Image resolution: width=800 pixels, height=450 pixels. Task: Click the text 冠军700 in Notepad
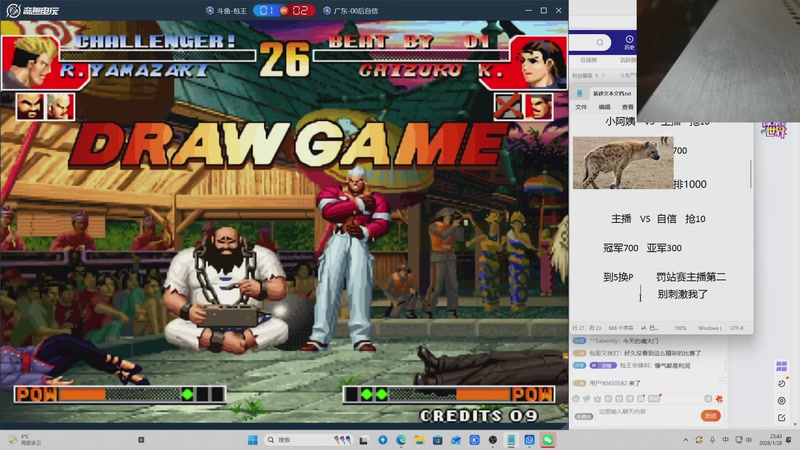(621, 248)
